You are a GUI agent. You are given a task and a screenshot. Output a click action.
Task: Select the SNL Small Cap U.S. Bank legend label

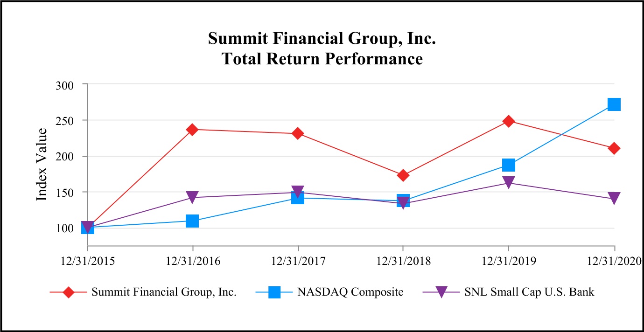pos(530,292)
